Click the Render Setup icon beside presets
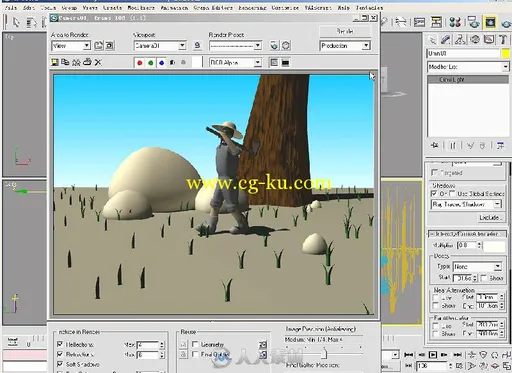 coord(274,45)
